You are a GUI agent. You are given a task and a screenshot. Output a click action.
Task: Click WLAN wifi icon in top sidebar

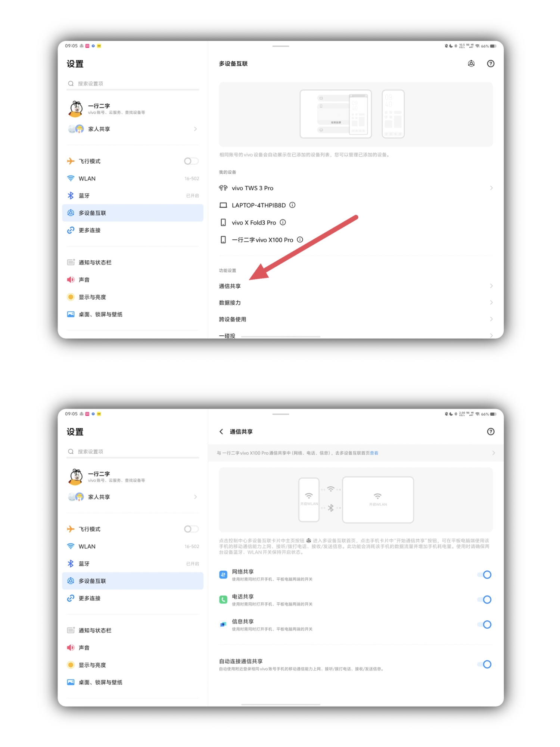point(71,178)
